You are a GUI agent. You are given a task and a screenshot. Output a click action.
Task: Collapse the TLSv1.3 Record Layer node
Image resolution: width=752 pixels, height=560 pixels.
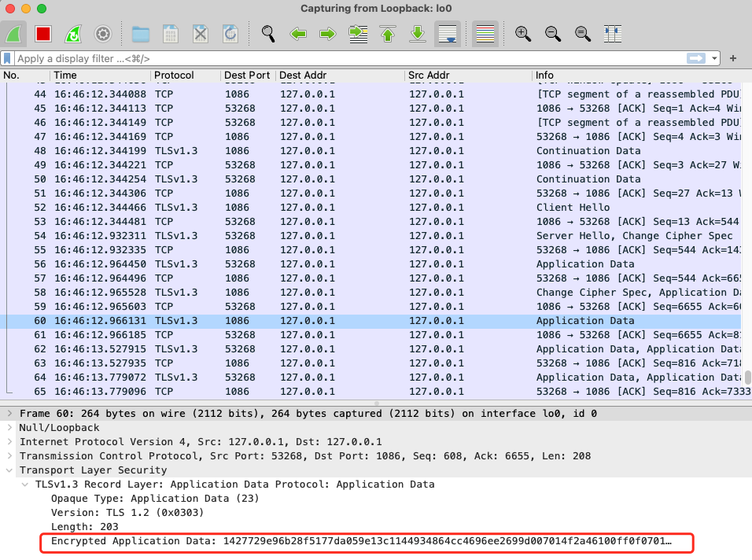(x=25, y=484)
